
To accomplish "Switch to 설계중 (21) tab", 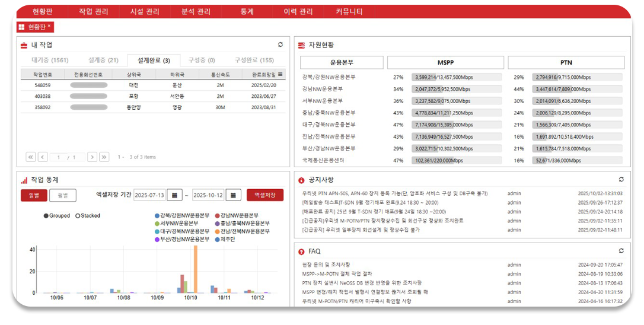I will (104, 60).
